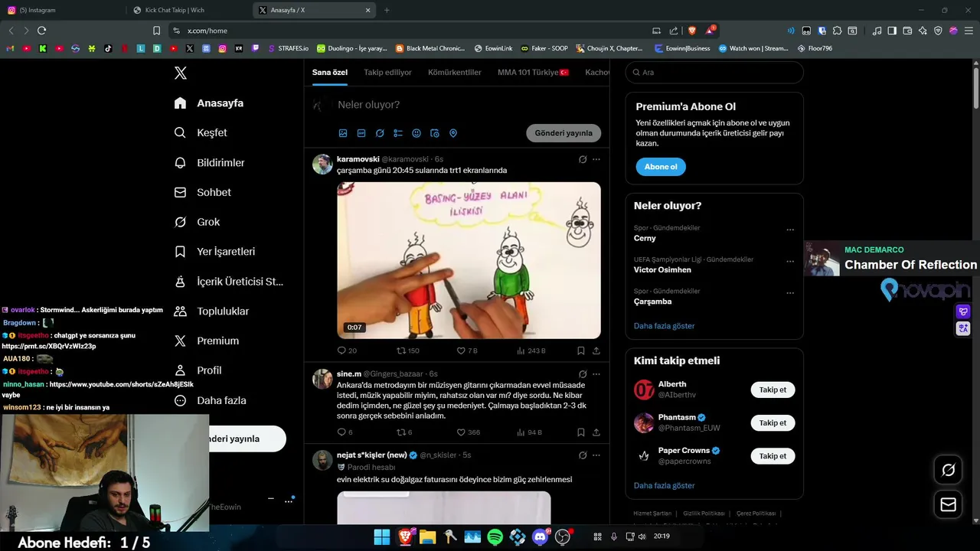Open Bildirimler notifications
This screenshot has height=551, width=980.
coord(210,163)
